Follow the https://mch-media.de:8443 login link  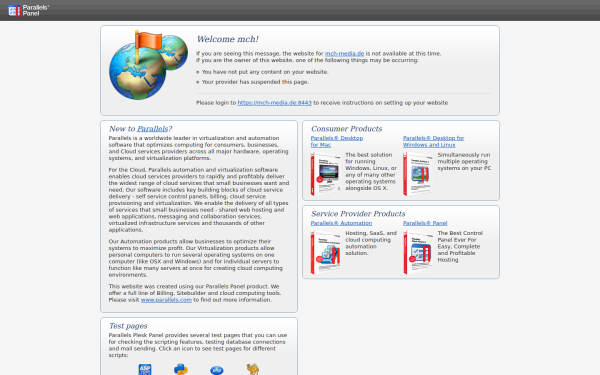(274, 103)
